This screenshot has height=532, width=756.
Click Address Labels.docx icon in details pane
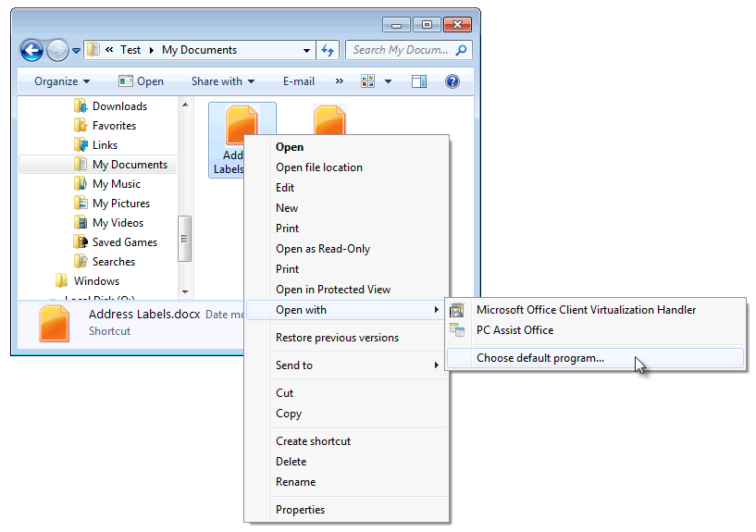tap(54, 324)
